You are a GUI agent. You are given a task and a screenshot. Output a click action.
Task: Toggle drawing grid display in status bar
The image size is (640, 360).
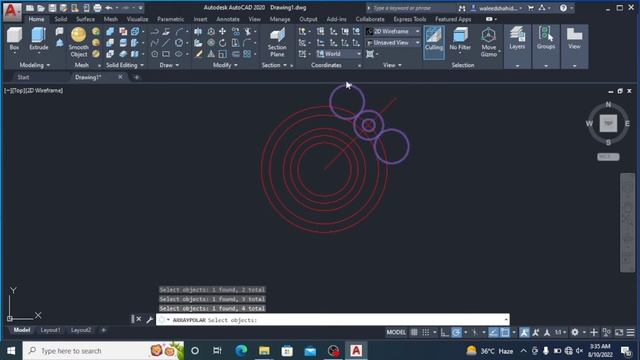pos(414,332)
